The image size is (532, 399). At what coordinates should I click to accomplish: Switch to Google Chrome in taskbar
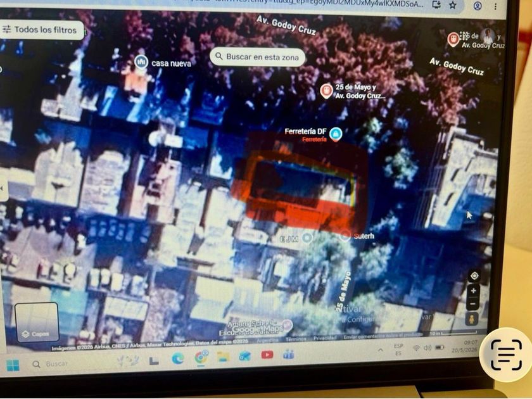(x=201, y=358)
